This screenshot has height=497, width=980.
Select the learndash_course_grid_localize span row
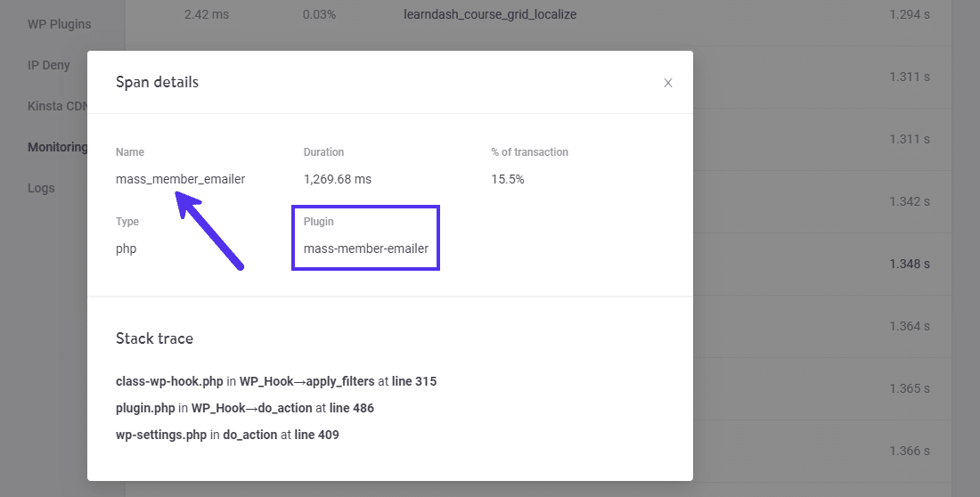pyautogui.click(x=489, y=15)
